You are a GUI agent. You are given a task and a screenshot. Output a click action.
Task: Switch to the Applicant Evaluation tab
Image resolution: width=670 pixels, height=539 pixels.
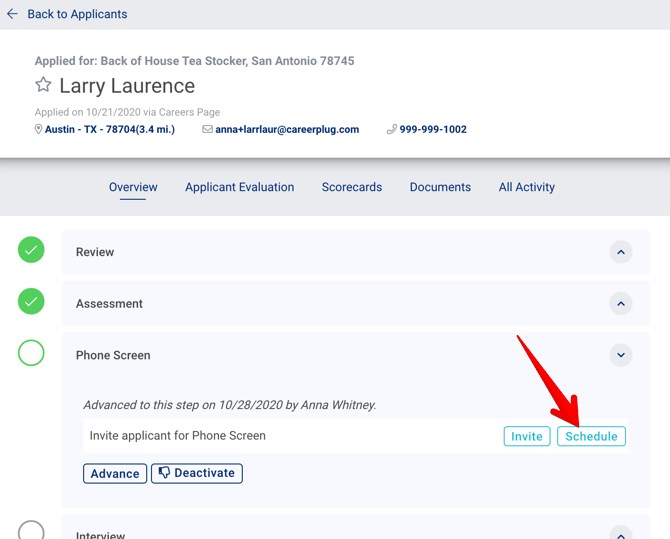point(239,187)
